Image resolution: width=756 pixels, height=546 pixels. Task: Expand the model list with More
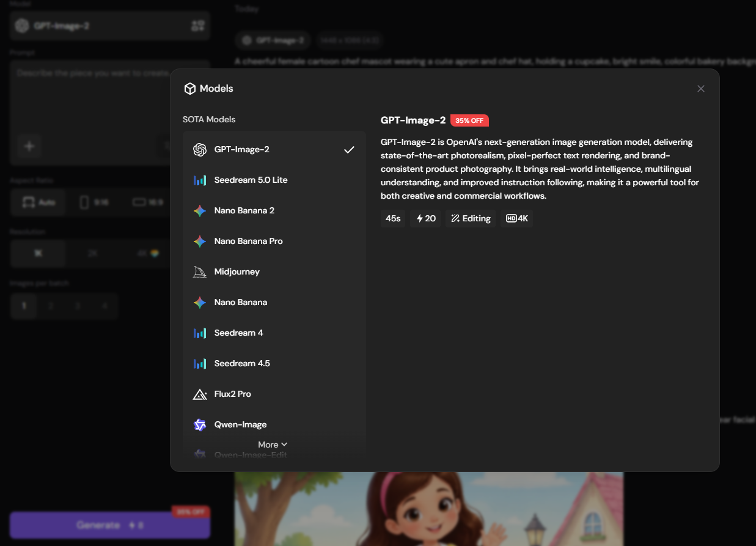coord(273,445)
